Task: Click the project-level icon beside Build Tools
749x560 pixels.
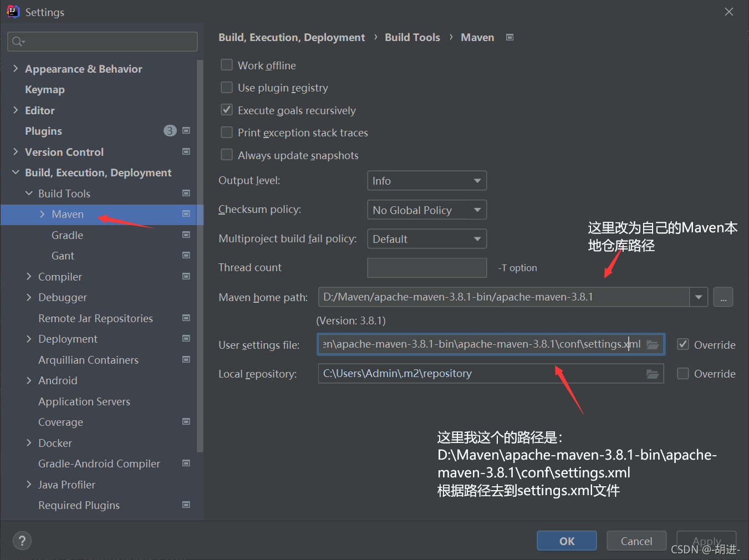Action: (186, 193)
